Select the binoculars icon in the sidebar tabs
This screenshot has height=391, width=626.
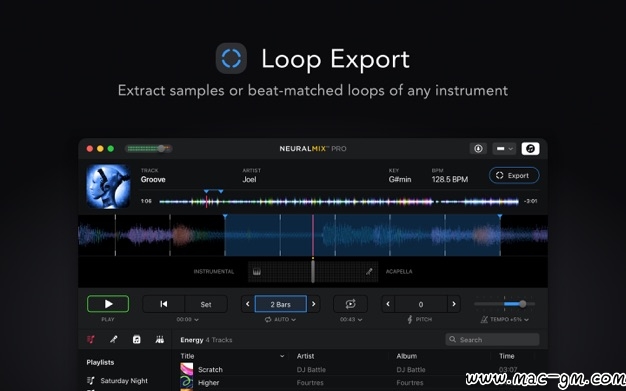tap(160, 339)
